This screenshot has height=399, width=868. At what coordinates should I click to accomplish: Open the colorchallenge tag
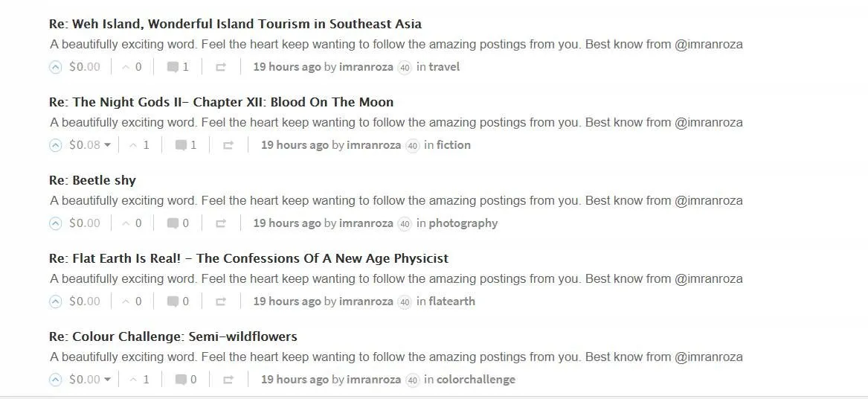[x=475, y=380]
